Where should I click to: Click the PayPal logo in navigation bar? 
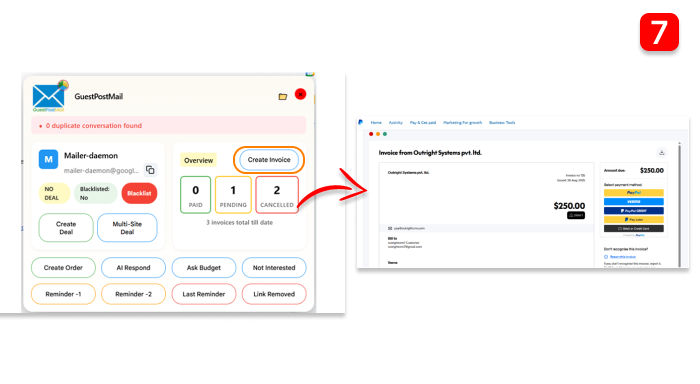pos(361,122)
